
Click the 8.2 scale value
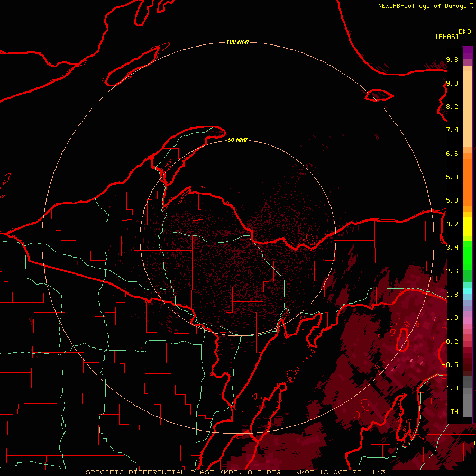452,106
